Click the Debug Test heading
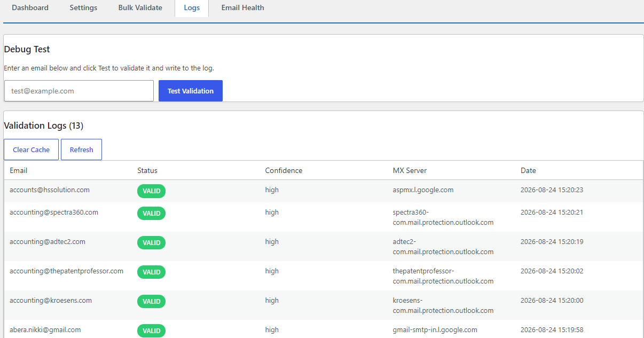The image size is (644, 338). coord(27,49)
